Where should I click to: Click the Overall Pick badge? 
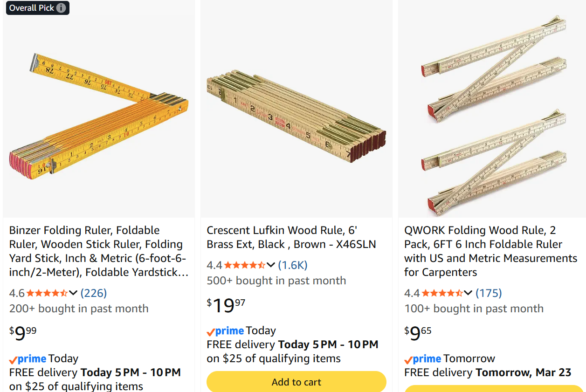click(x=32, y=8)
